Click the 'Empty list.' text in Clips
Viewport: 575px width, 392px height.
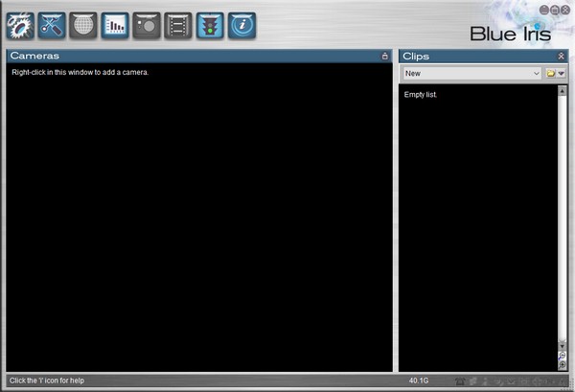421,95
